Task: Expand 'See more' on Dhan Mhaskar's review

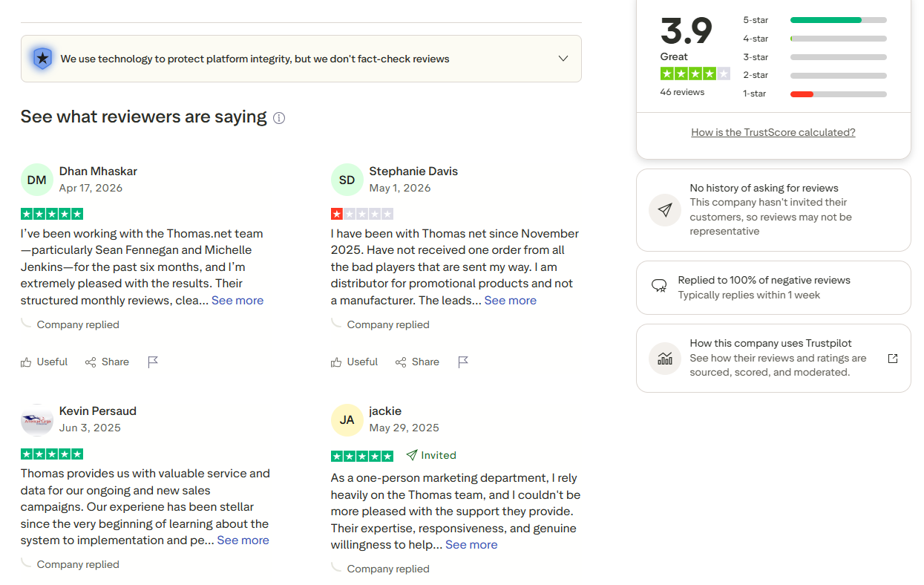Action: pyautogui.click(x=237, y=301)
